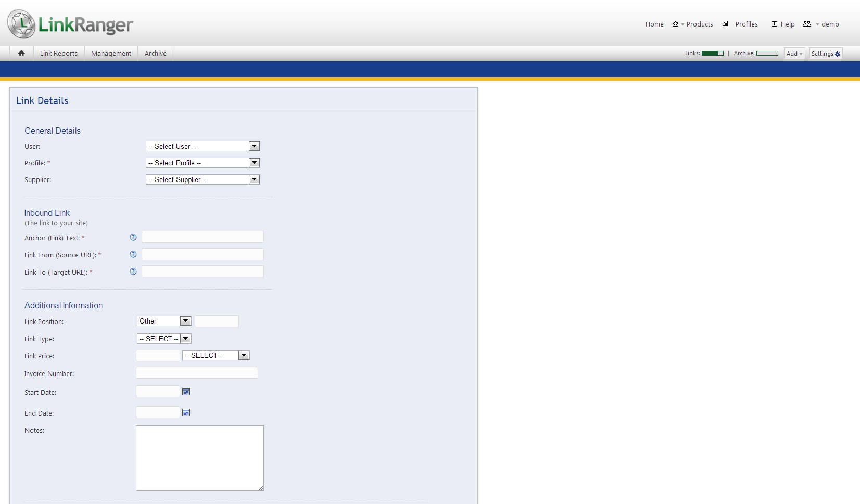
Task: Show help for Anchor (Link) Text
Action: [x=133, y=237]
